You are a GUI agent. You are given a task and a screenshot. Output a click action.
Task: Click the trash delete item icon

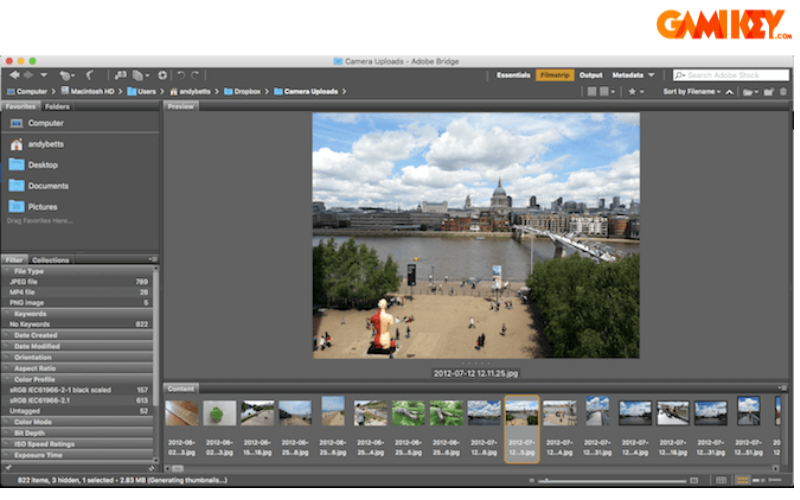(783, 92)
